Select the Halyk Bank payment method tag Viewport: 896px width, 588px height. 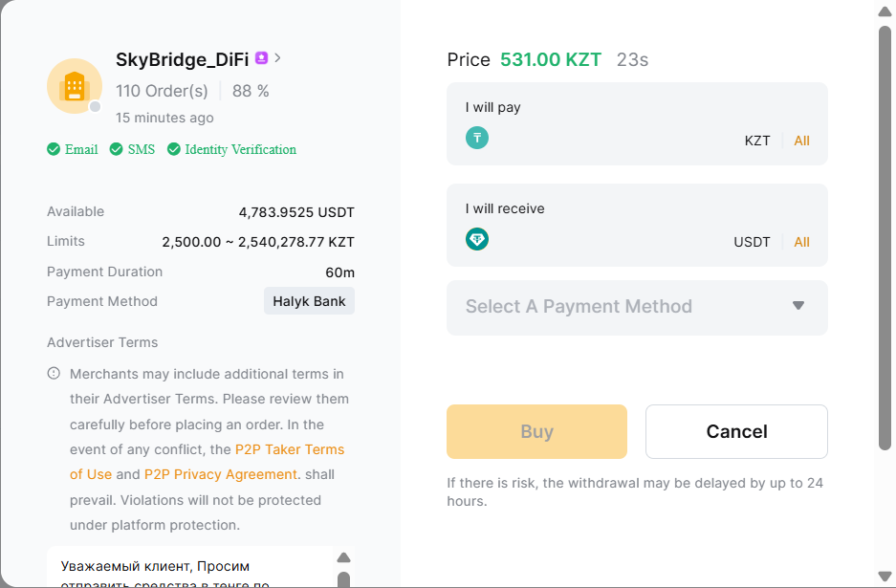[309, 301]
